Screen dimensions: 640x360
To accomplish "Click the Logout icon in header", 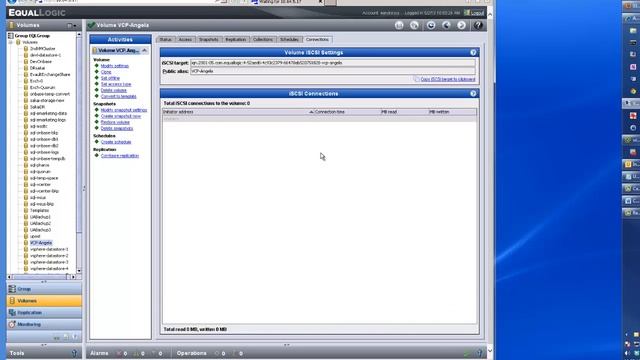I will point(467,13).
